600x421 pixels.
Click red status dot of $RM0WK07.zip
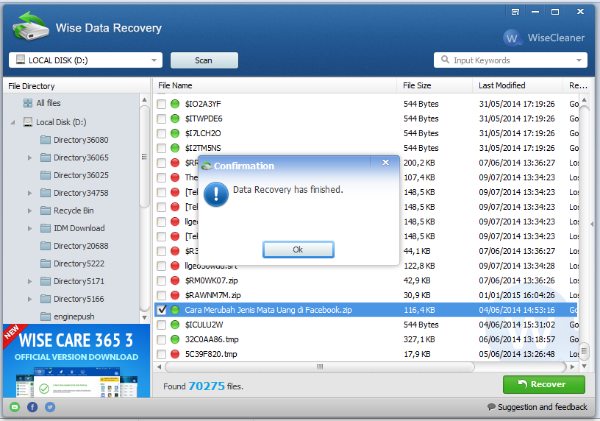175,281
